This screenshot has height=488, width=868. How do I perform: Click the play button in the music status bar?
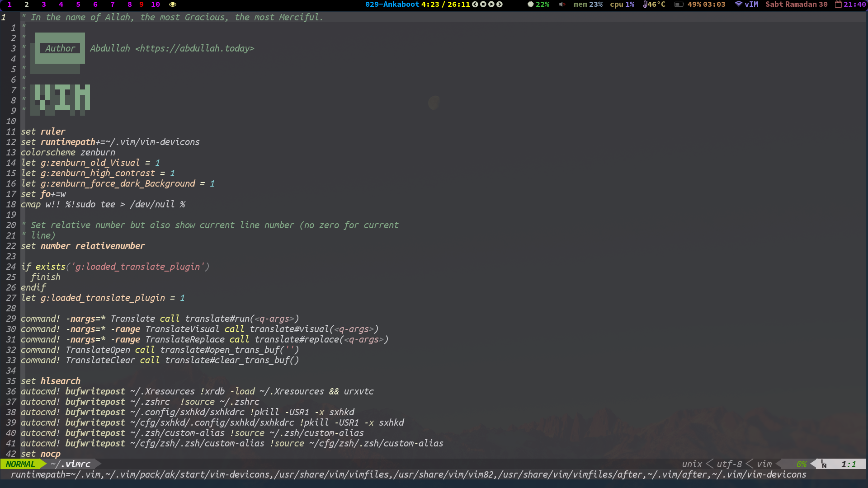pyautogui.click(x=491, y=5)
